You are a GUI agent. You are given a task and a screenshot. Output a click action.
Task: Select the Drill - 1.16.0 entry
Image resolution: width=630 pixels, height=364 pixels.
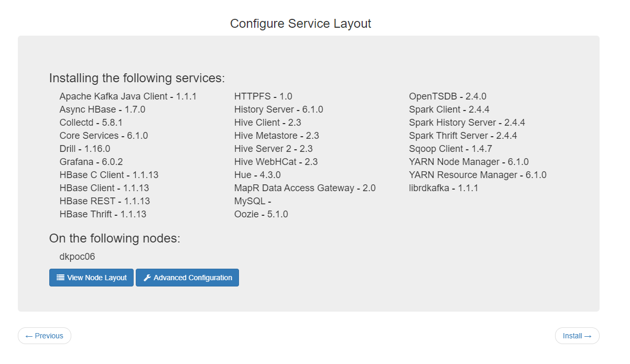point(85,149)
